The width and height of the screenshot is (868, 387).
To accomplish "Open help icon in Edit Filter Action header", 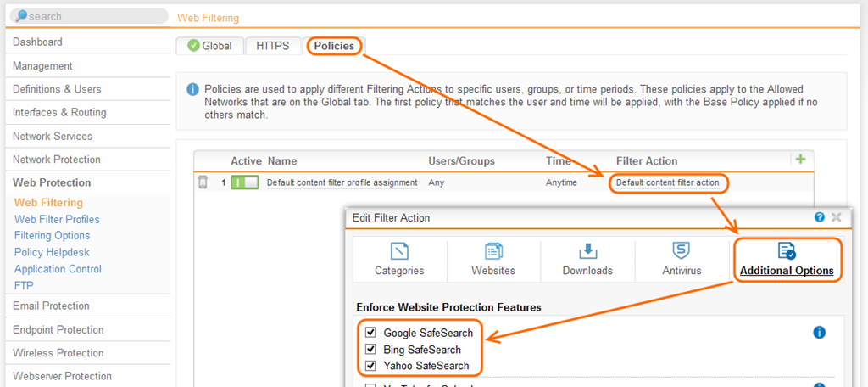I will click(820, 217).
